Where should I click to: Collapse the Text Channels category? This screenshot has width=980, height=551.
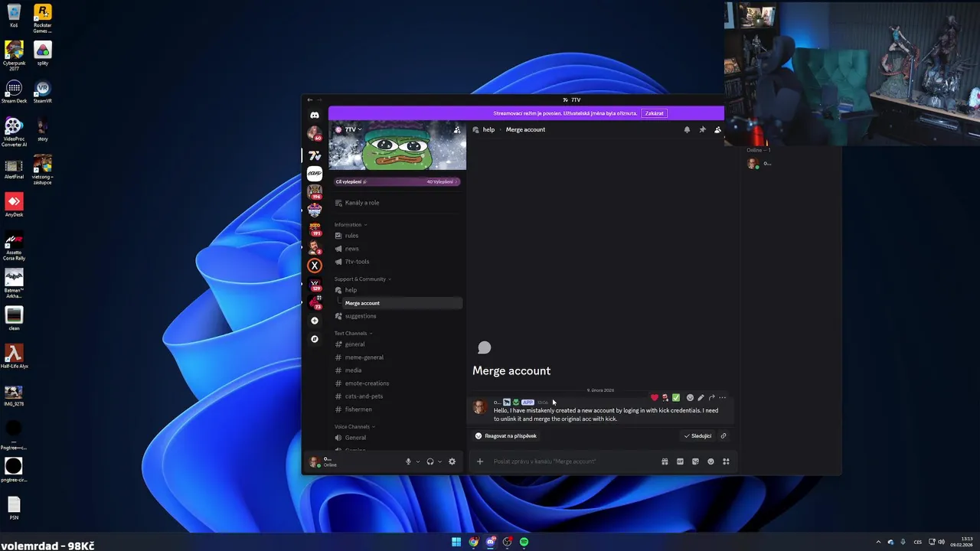[x=354, y=334]
